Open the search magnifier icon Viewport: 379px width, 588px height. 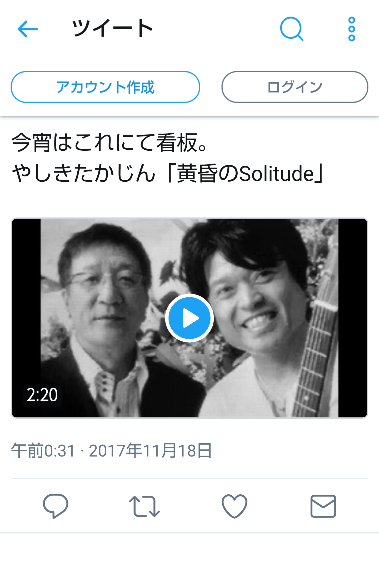pos(292,29)
